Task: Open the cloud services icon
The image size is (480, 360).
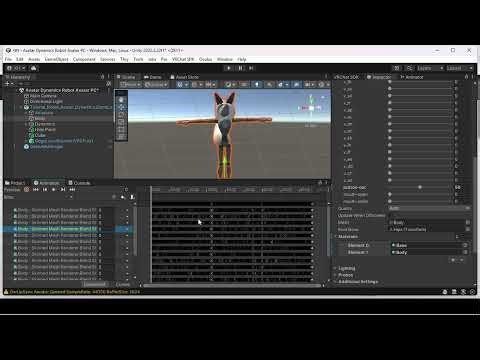Action: pyautogui.click(x=34, y=68)
